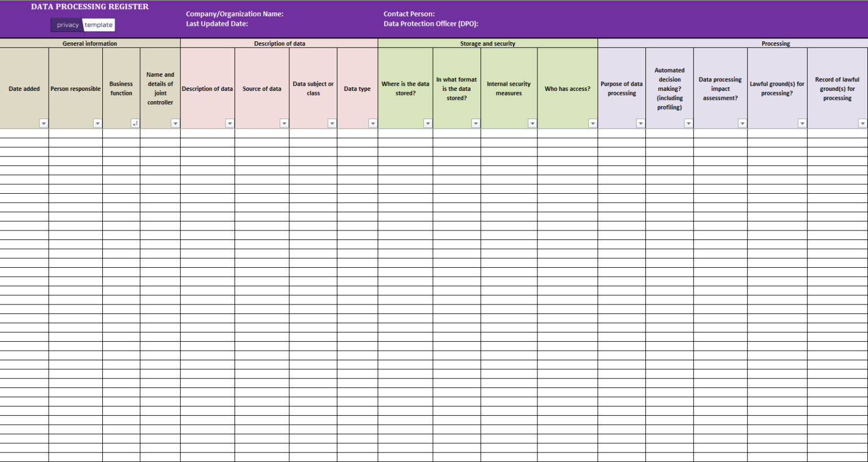
Task: Open the Person responsible filter dropdown
Action: [x=97, y=123]
